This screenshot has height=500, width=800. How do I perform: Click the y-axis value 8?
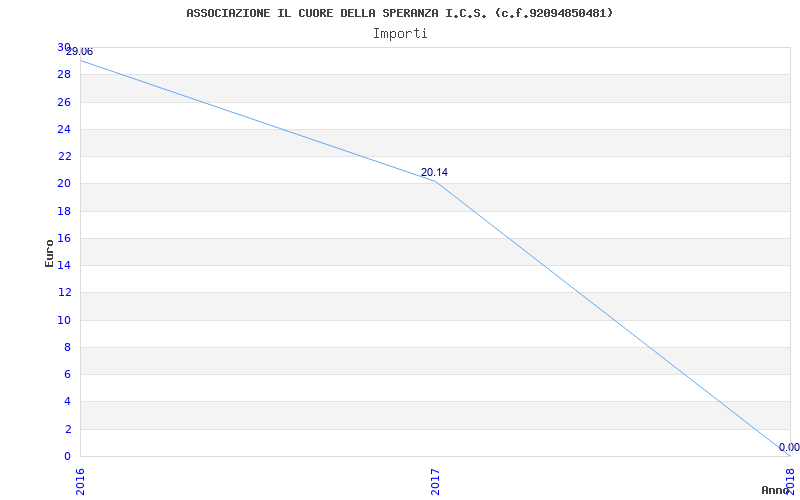tap(68, 347)
